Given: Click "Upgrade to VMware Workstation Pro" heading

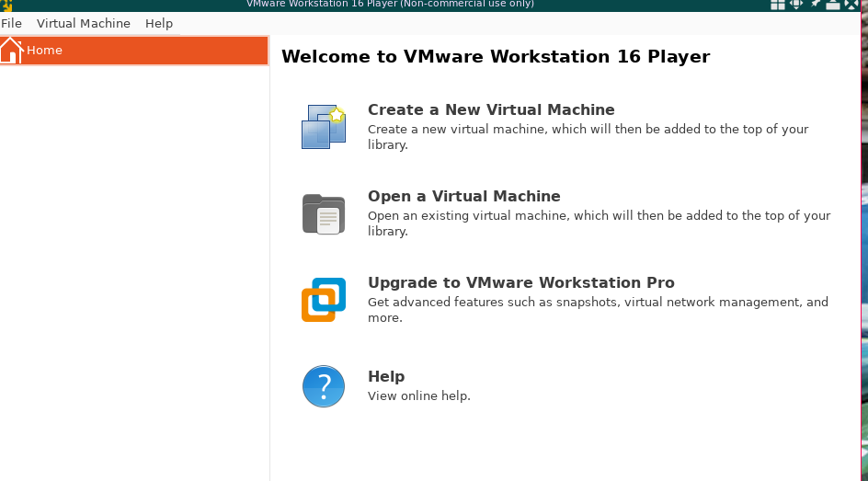Looking at the screenshot, I should click(520, 283).
